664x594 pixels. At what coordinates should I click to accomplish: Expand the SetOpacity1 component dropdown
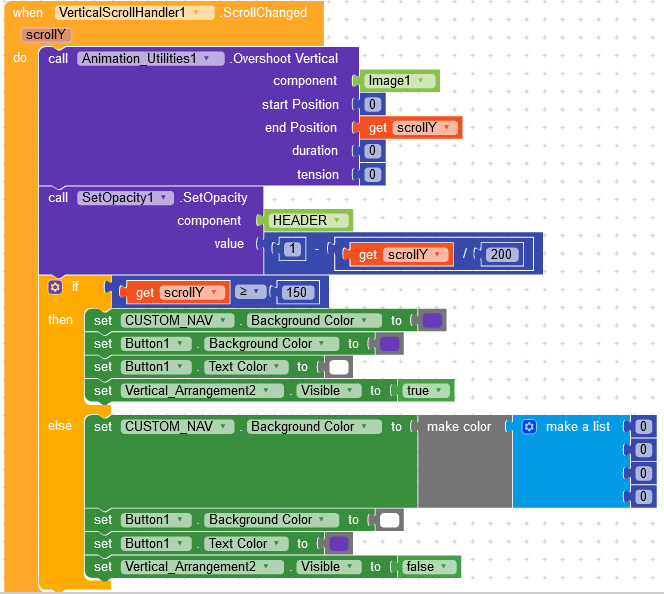(165, 198)
